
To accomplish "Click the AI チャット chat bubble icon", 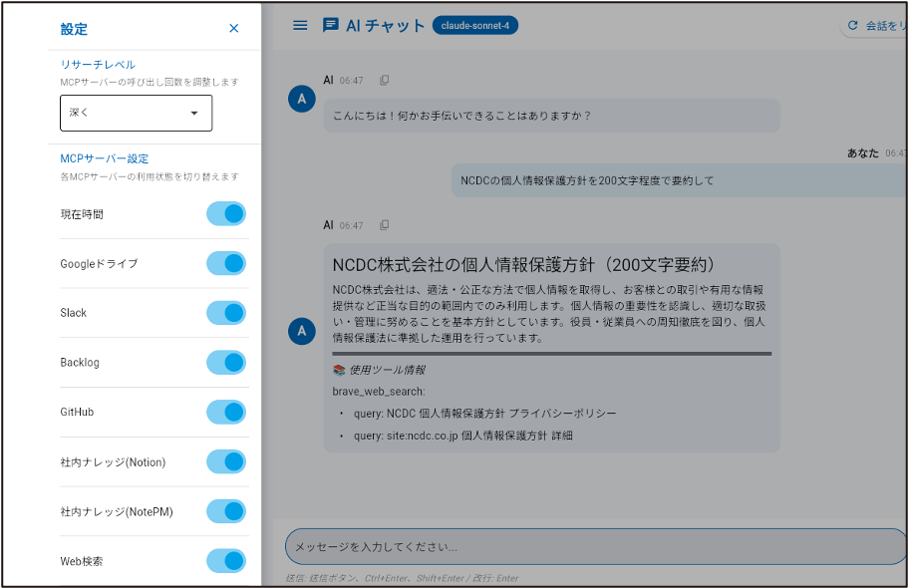I will (331, 25).
